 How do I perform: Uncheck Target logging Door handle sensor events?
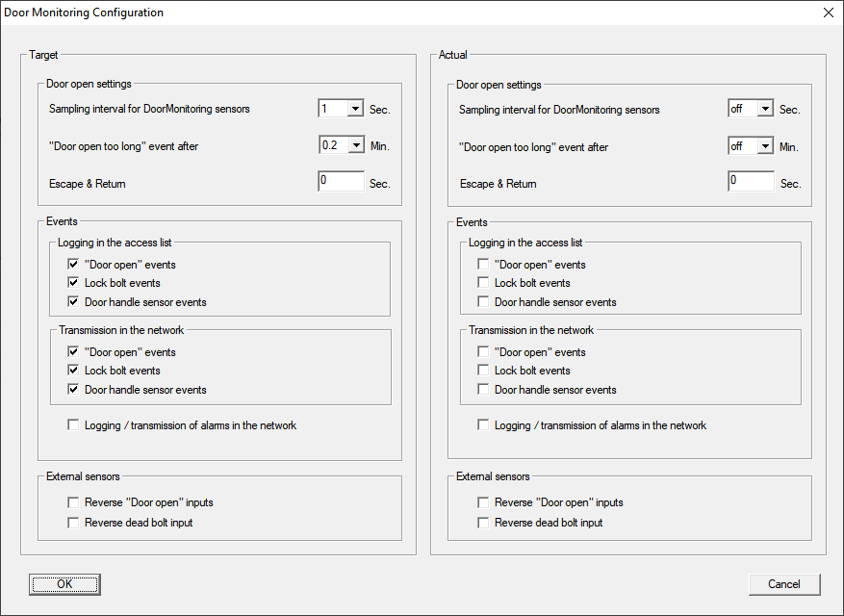pyautogui.click(x=74, y=302)
